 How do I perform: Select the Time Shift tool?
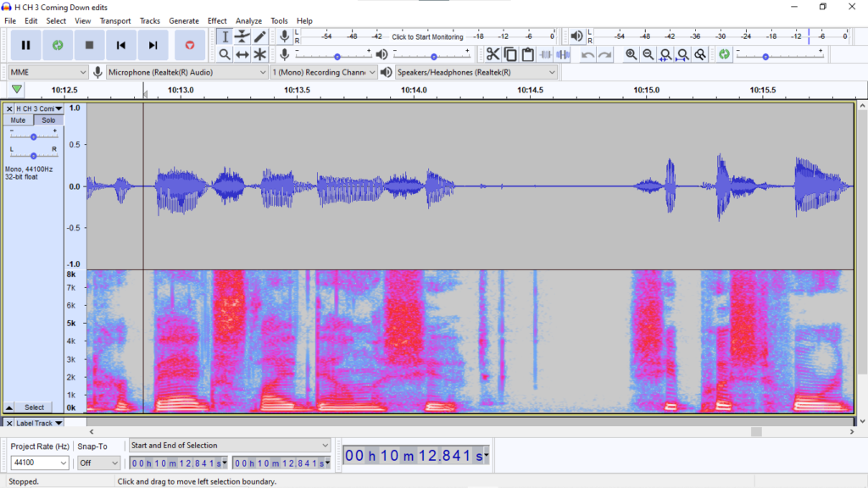pyautogui.click(x=242, y=54)
